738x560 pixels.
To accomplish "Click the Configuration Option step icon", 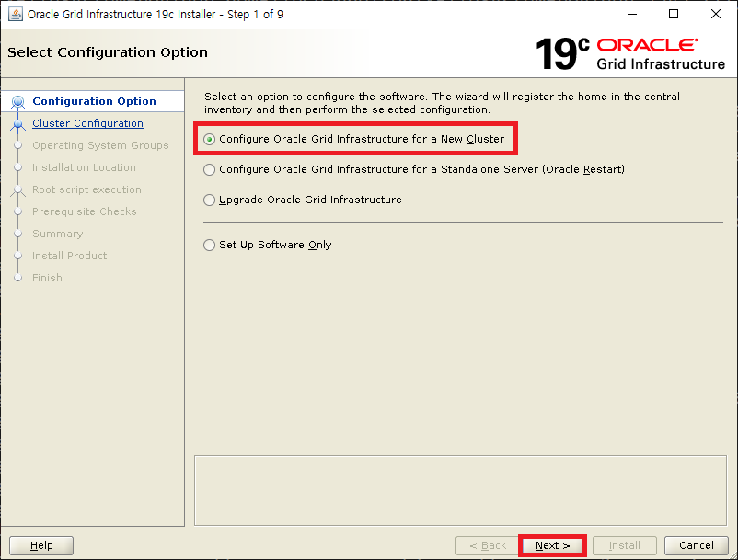I will coord(17,101).
